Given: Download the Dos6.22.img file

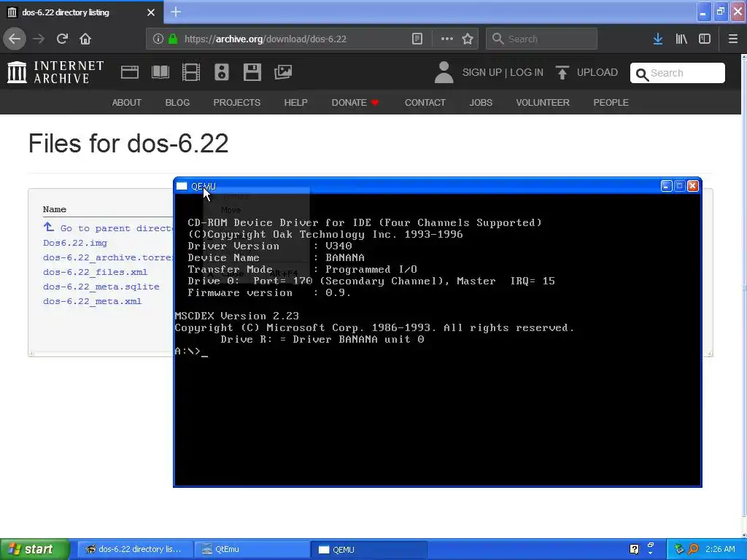Looking at the screenshot, I should point(75,243).
